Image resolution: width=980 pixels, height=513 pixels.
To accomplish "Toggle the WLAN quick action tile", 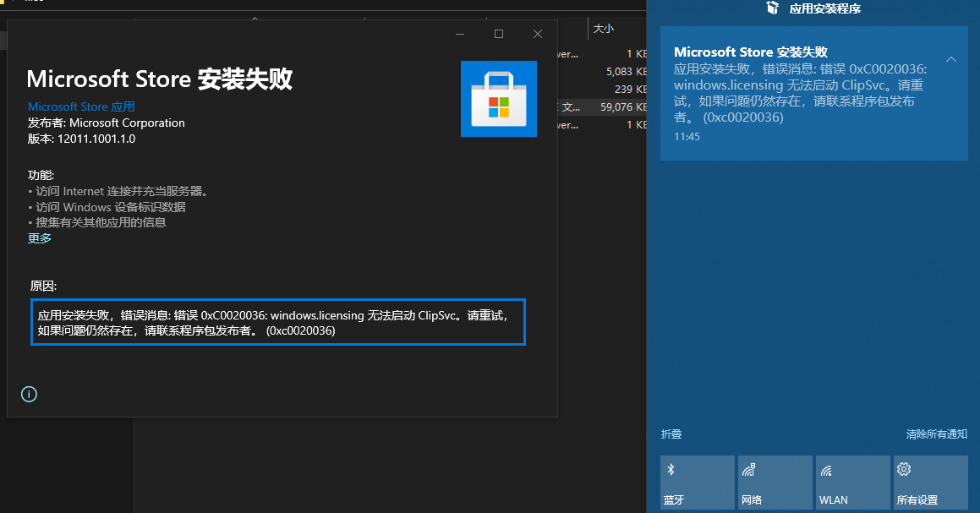I will pos(853,483).
